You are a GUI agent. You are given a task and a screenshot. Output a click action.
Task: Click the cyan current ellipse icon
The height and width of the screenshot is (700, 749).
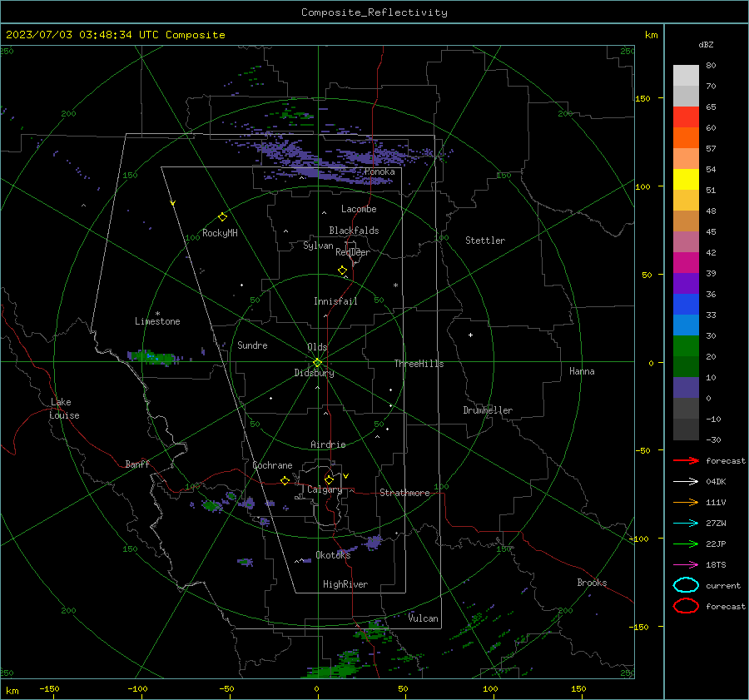click(x=686, y=585)
